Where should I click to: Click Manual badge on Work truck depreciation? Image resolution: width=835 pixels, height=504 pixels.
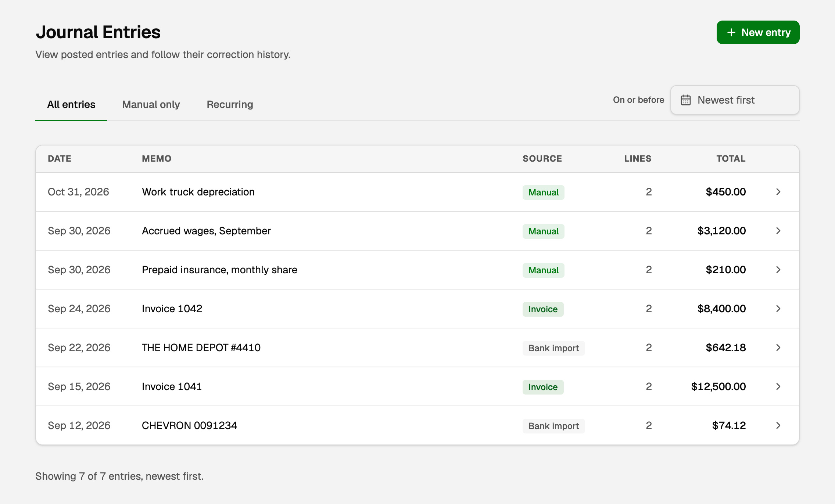[543, 192]
